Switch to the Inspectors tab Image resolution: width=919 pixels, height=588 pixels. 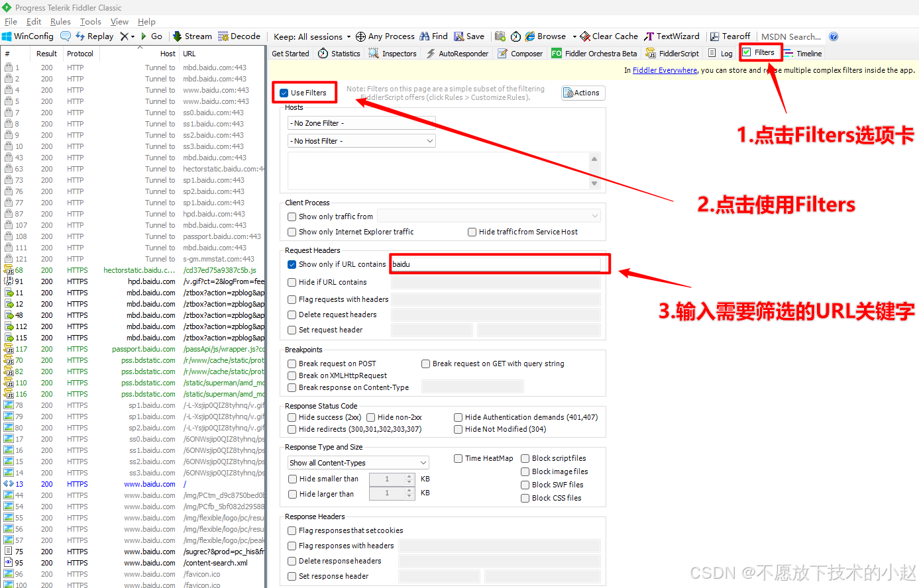click(393, 54)
